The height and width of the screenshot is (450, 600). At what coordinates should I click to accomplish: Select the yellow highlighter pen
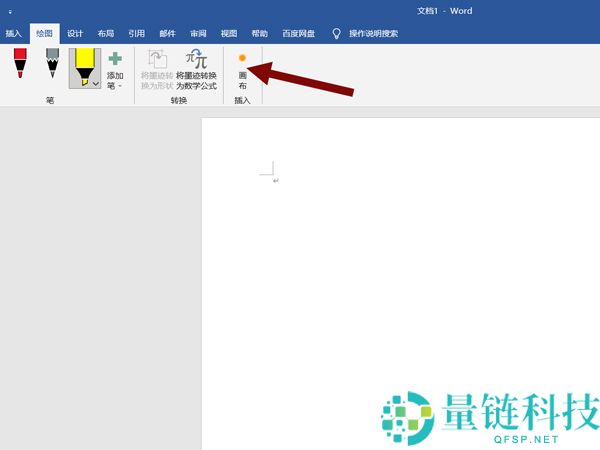85,68
